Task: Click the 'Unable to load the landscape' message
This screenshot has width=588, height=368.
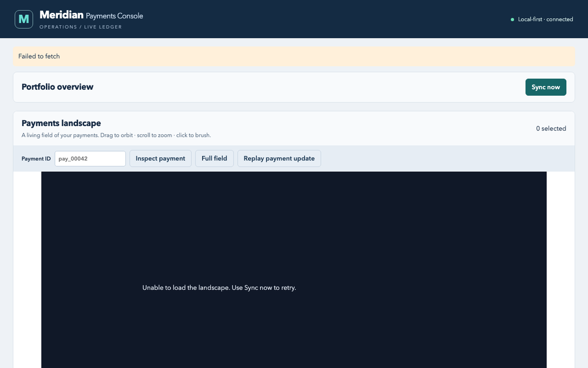Action: [219, 288]
